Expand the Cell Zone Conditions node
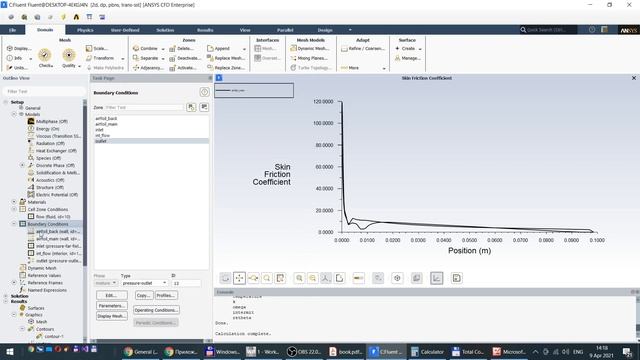The width and height of the screenshot is (640, 360). (x=14, y=209)
